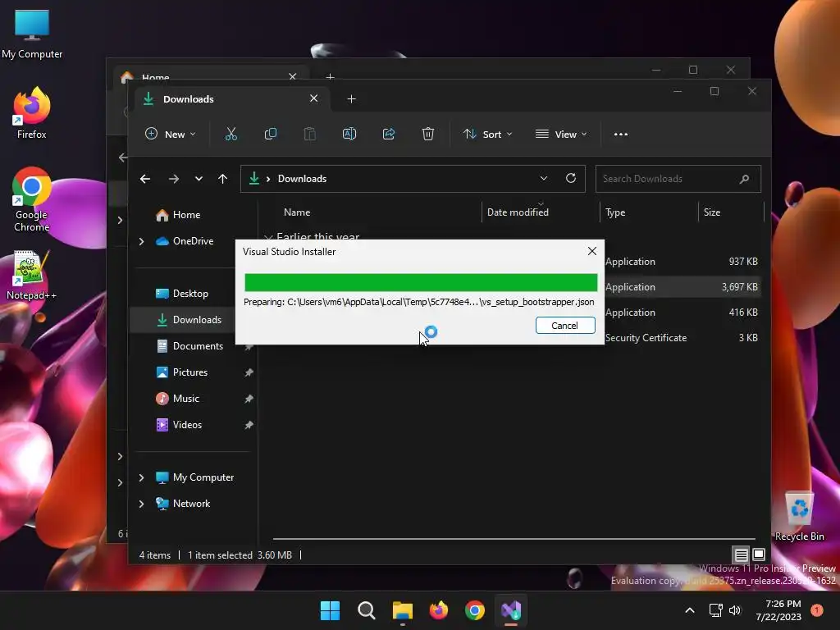Add new tab in background Explorer window
The image size is (840, 630).
click(x=330, y=77)
